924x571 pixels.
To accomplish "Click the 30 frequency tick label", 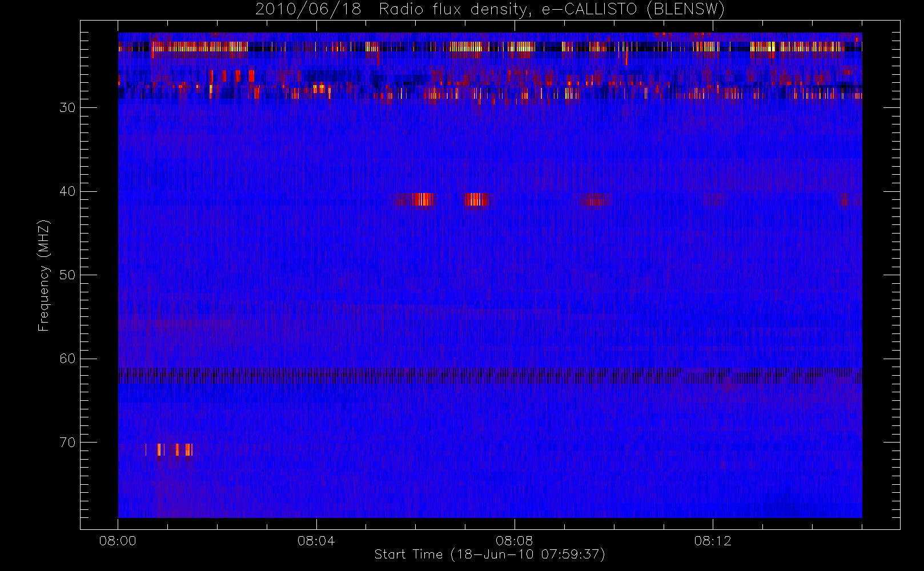I will tap(67, 108).
